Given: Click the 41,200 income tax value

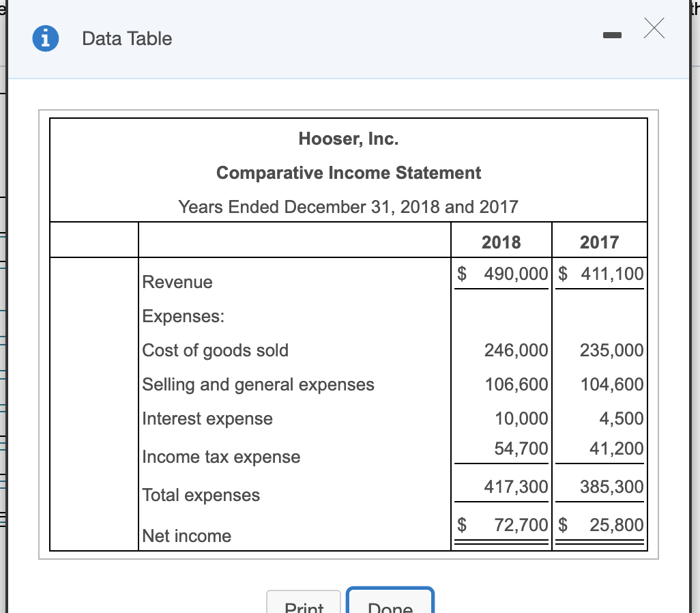Looking at the screenshot, I should click(617, 448).
